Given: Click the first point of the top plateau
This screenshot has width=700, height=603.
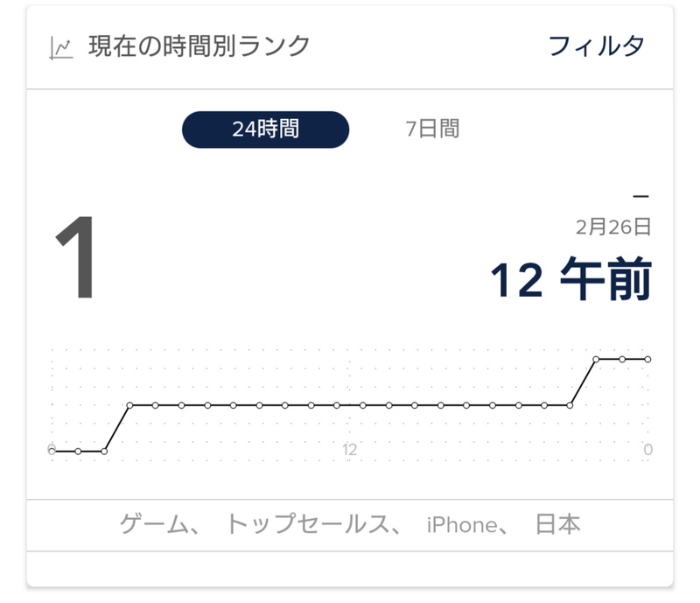Looking at the screenshot, I should 596,359.
